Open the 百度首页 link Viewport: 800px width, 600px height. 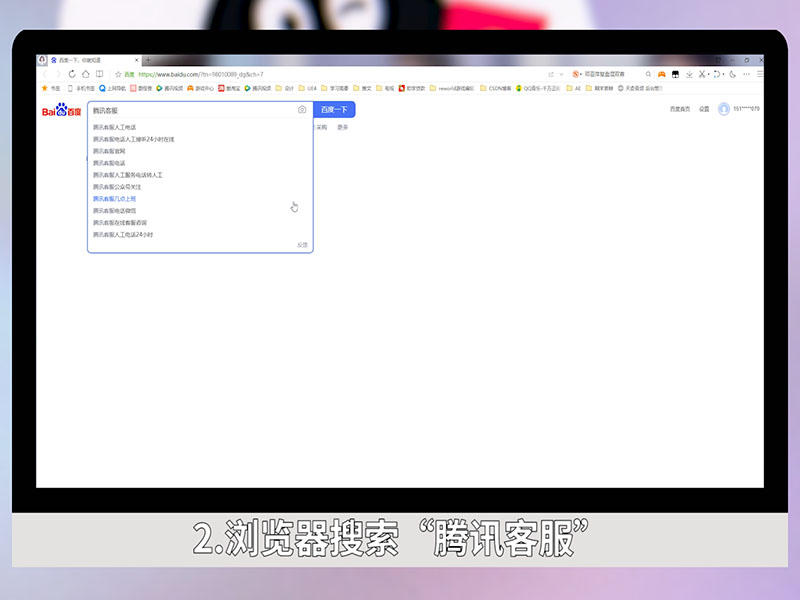[680, 109]
